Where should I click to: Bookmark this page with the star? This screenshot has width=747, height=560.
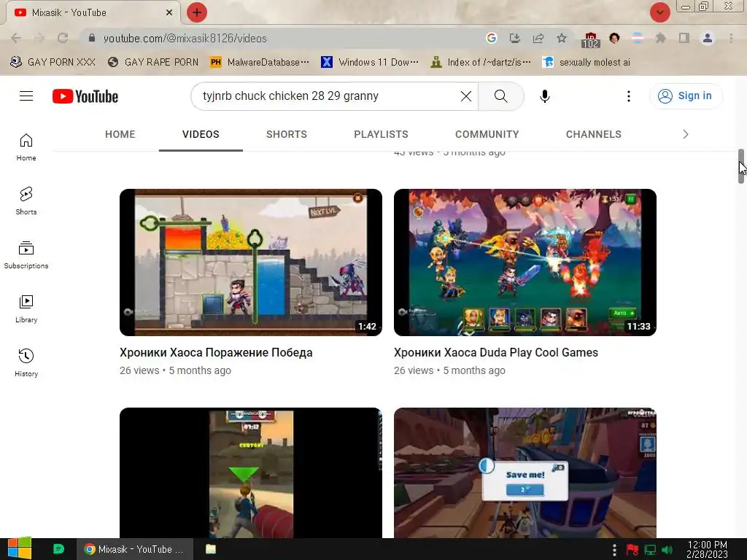562,38
